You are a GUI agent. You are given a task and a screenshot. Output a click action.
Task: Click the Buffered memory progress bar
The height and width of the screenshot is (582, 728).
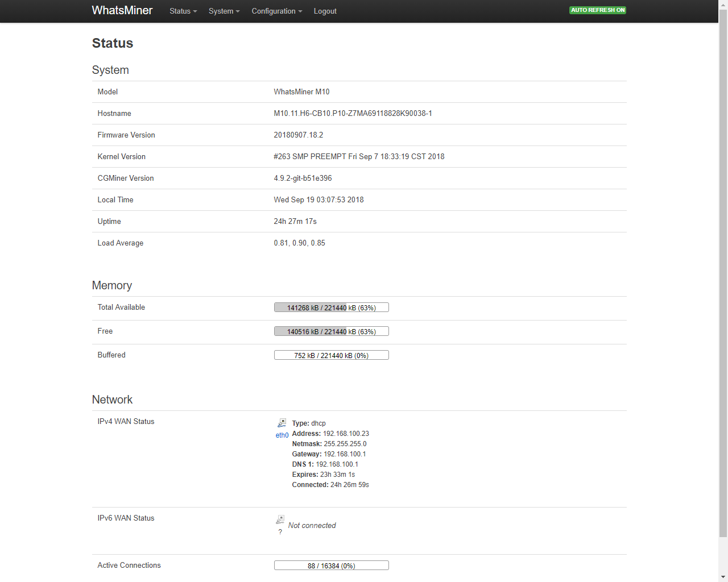[332, 355]
